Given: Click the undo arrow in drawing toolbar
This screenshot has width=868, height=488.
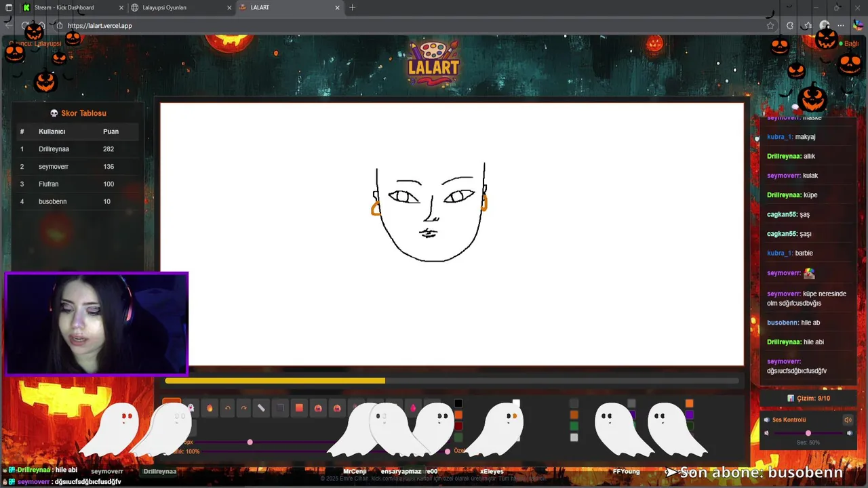Looking at the screenshot, I should coord(227,408).
